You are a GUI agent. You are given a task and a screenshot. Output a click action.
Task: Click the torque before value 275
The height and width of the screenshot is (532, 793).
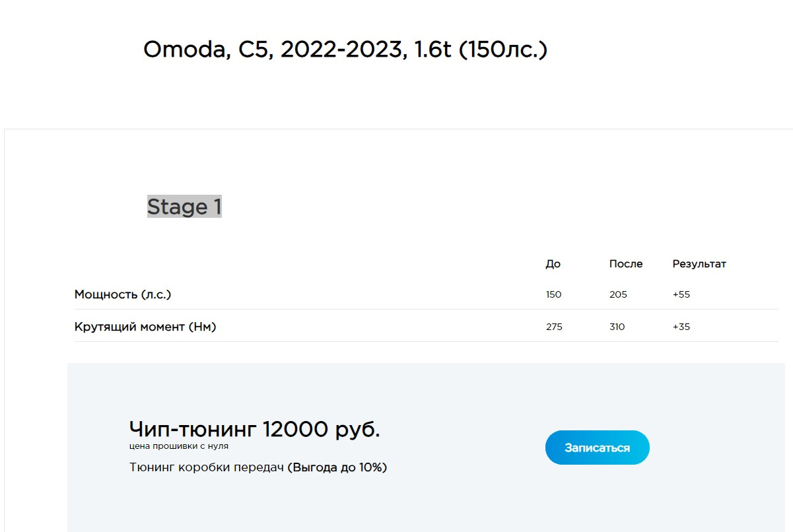554,327
